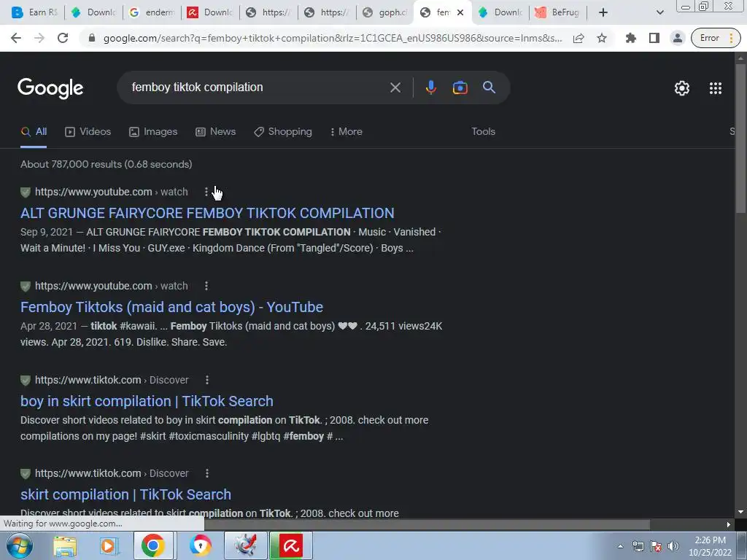Click the shield icon beside boy in skirt URL
The height and width of the screenshot is (560, 747).
coord(26,381)
